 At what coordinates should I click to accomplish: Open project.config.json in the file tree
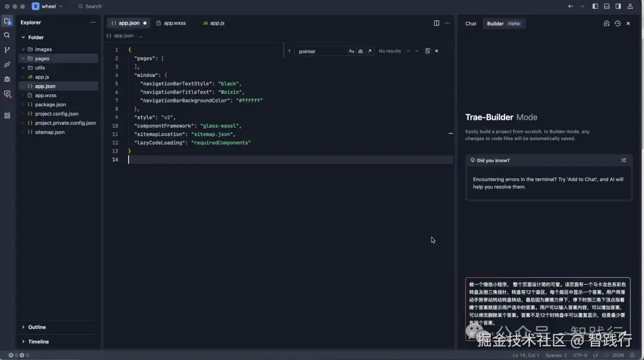point(58,114)
